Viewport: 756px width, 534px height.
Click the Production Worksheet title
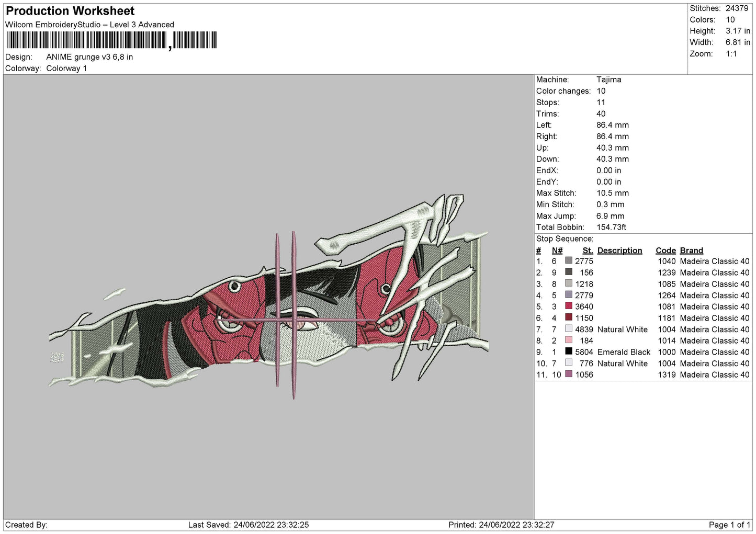(70, 11)
